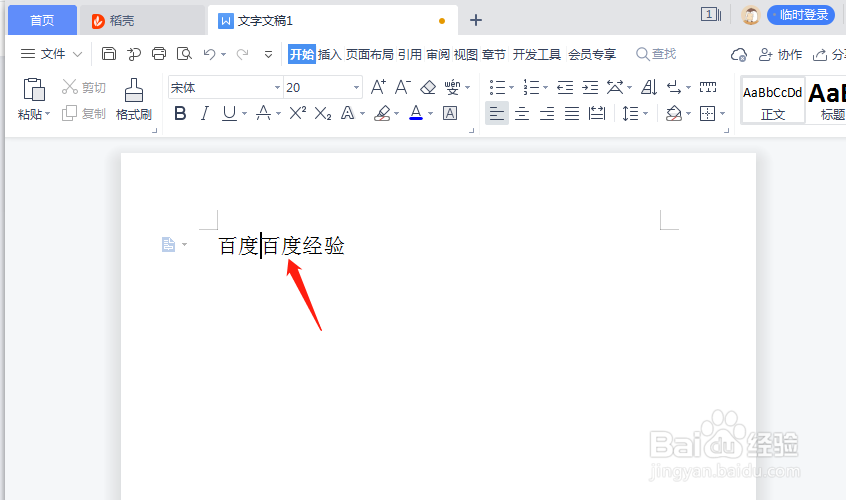This screenshot has height=500, width=846.
Task: Switch to the 视图 ribbon tab
Action: pos(466,54)
